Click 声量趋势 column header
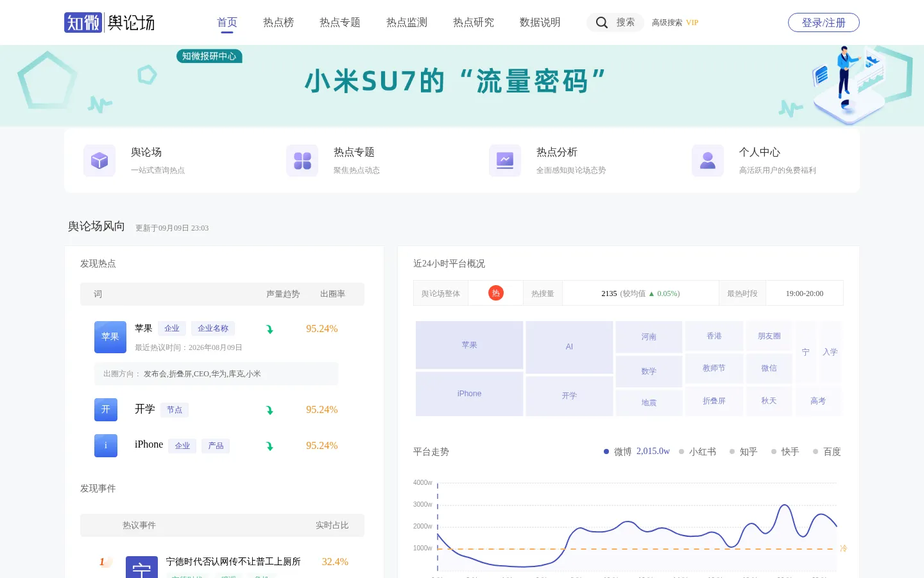 pos(283,294)
